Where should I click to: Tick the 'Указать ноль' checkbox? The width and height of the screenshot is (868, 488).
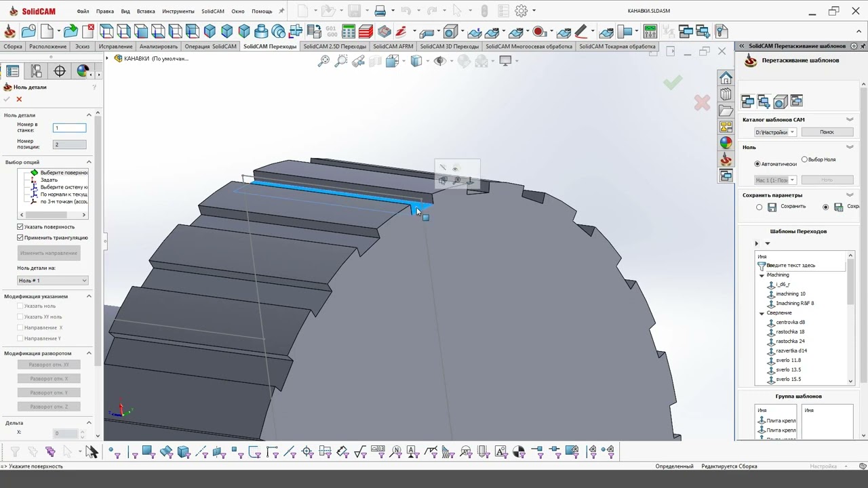pyautogui.click(x=20, y=306)
